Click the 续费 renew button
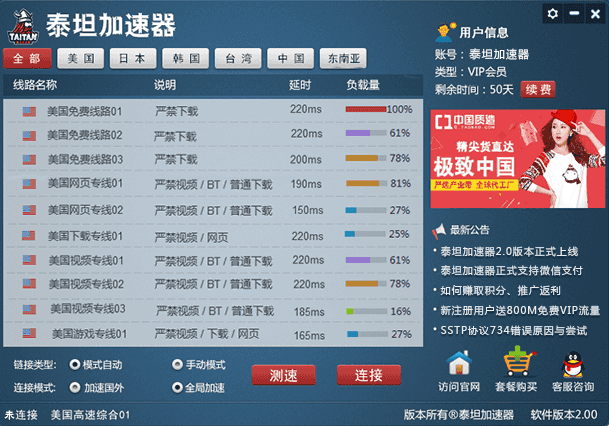Screen dimensions: 609x426 (538, 90)
